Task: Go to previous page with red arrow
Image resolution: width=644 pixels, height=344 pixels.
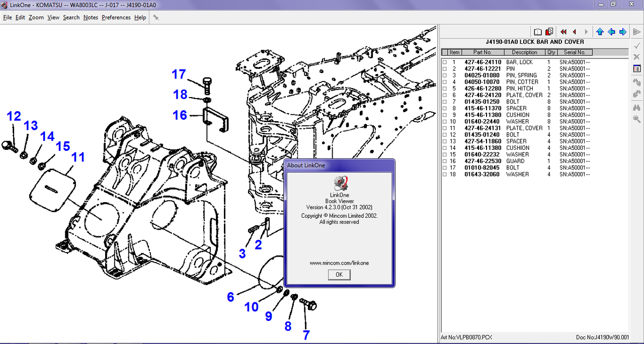Action: tap(575, 32)
